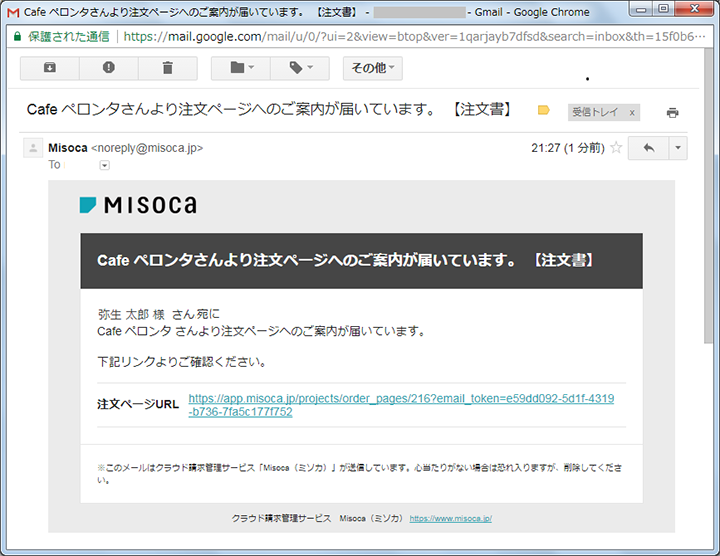Star the message from Misoca
The image size is (720, 556).
coord(616,148)
